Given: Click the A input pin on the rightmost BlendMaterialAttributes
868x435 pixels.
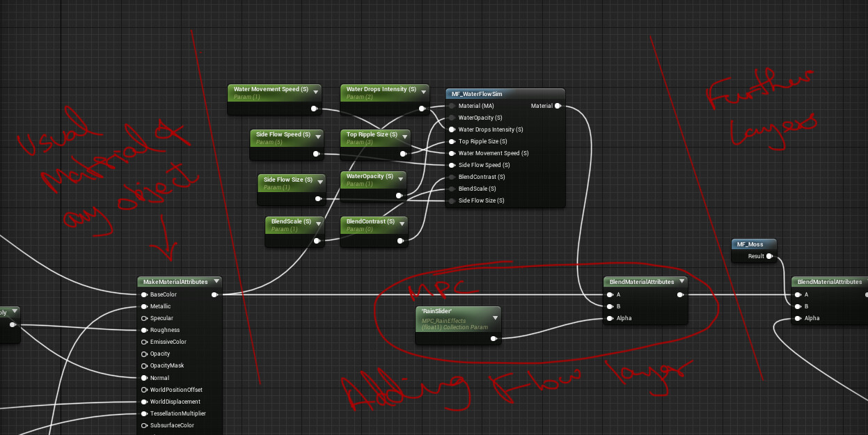Looking at the screenshot, I should tap(797, 294).
